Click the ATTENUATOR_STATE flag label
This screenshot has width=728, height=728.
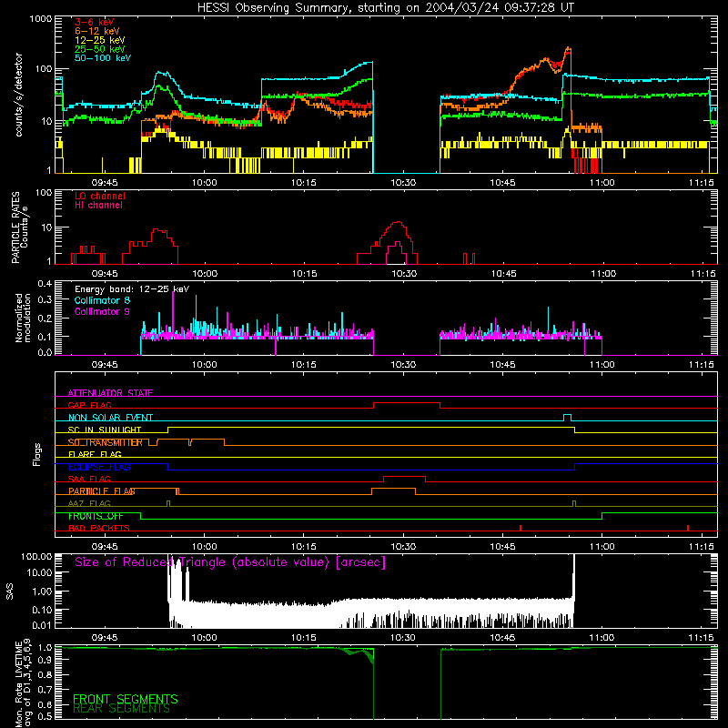[110, 393]
